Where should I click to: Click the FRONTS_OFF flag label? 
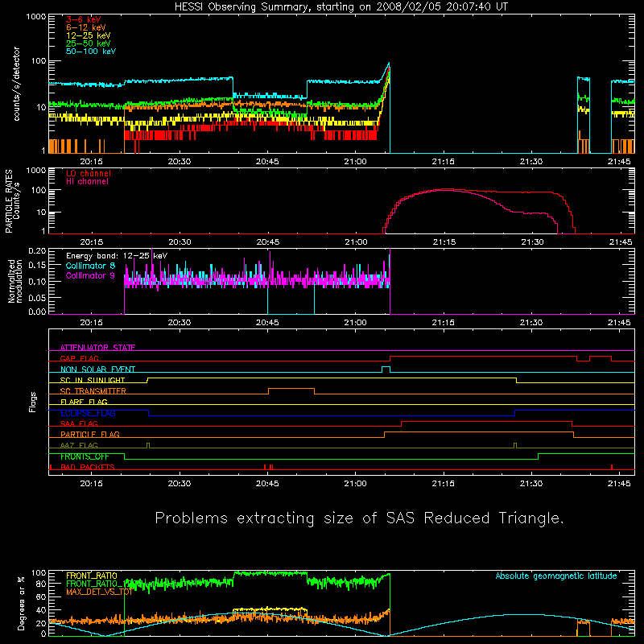tap(85, 456)
